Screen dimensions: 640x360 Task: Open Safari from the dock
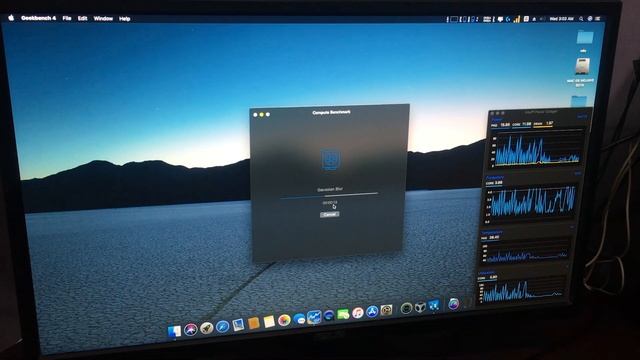(222, 327)
